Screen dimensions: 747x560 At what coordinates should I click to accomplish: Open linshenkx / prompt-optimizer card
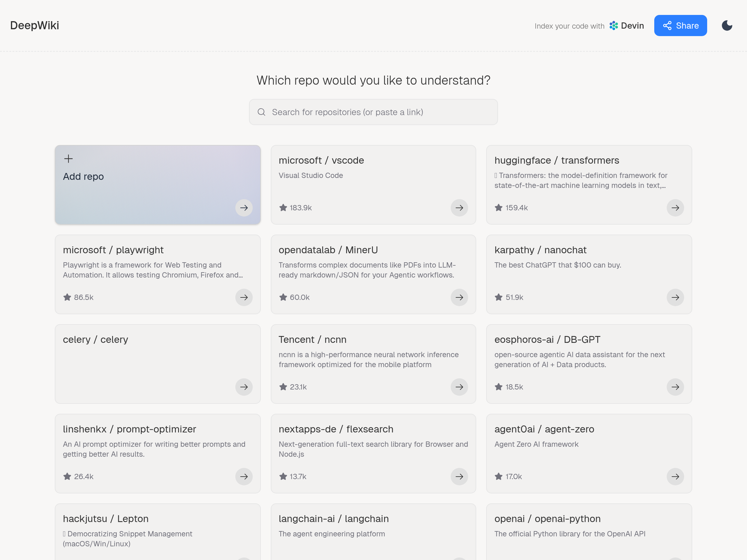coord(158,454)
